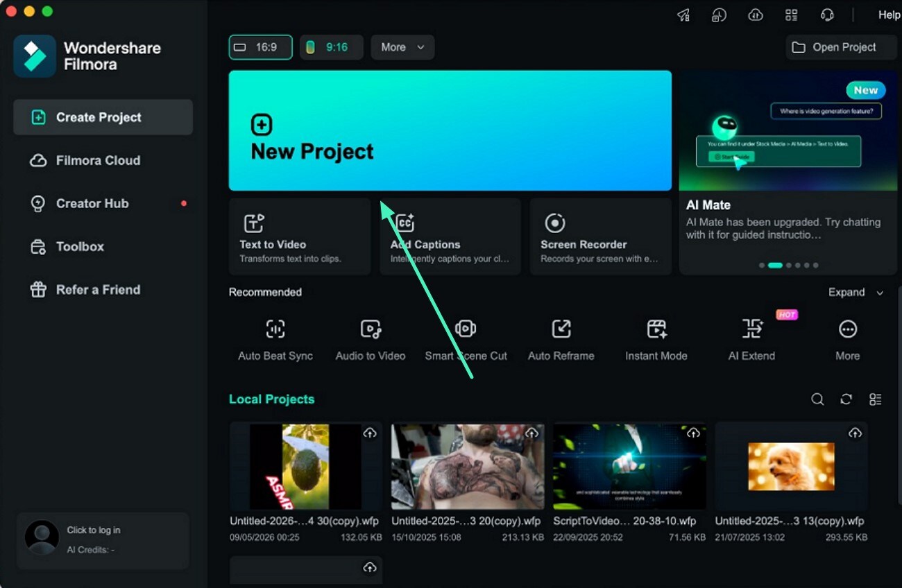Select the active banner carousel dot
This screenshot has height=588, width=902.
(775, 265)
